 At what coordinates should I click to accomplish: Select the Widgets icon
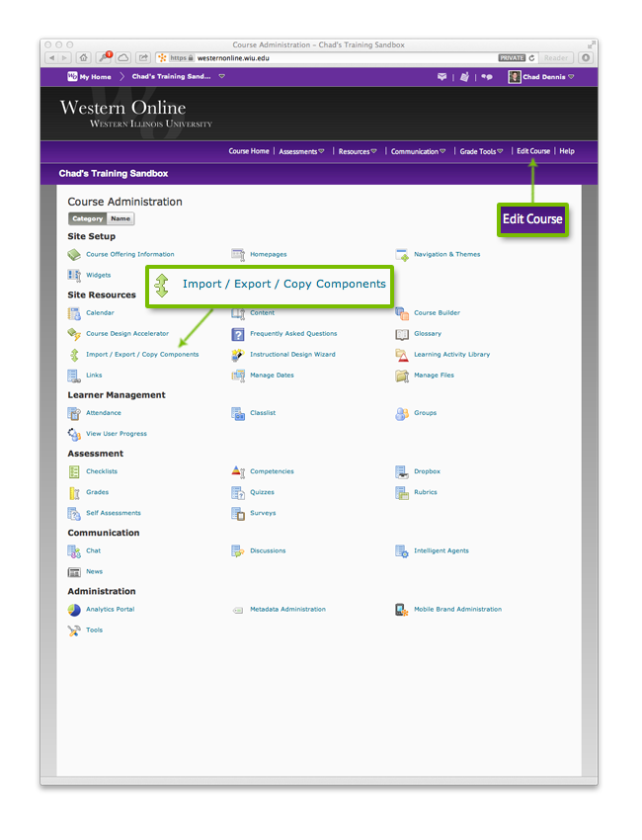[x=74, y=276]
